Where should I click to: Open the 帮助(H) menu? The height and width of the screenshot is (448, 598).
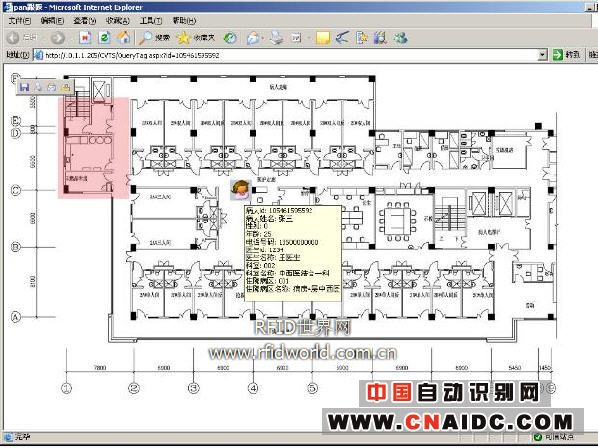tap(184, 21)
